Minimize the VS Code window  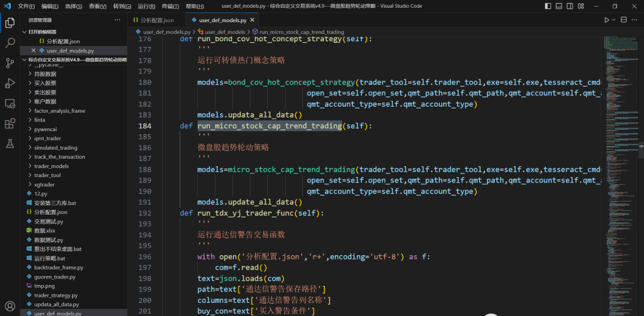click(596, 6)
